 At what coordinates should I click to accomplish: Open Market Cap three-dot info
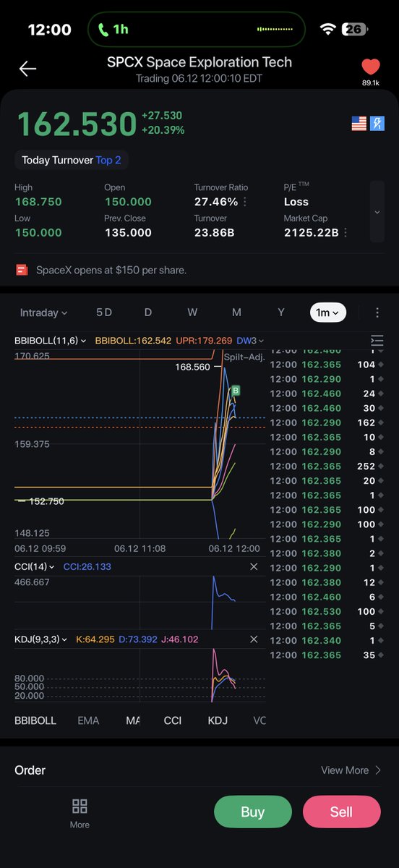(346, 232)
